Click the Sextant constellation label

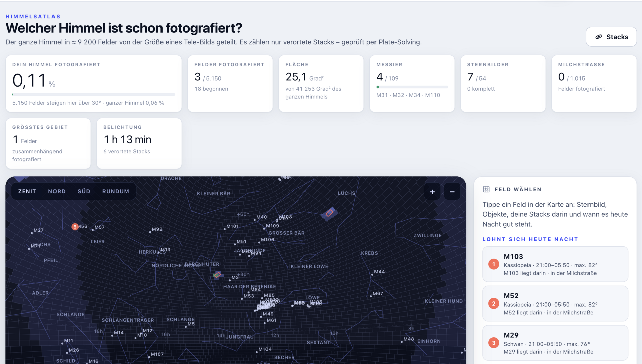click(318, 342)
